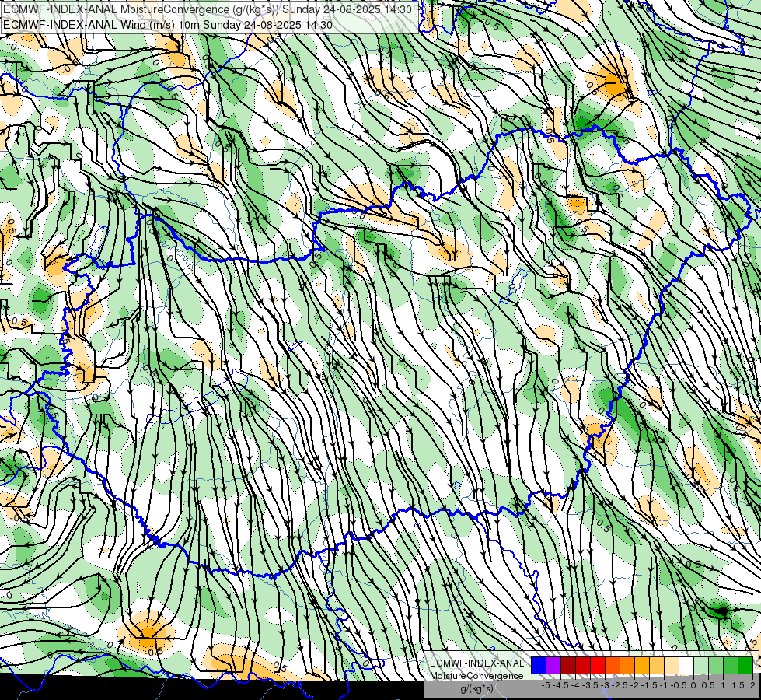
Task: Select the darkest red legend swatch
Action: [568, 665]
